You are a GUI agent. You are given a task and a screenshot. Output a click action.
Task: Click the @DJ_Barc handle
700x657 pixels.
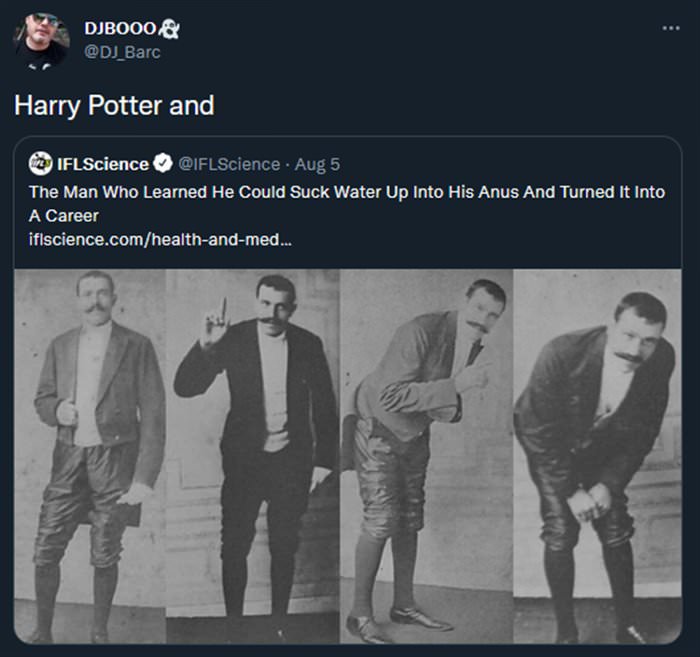point(122,51)
